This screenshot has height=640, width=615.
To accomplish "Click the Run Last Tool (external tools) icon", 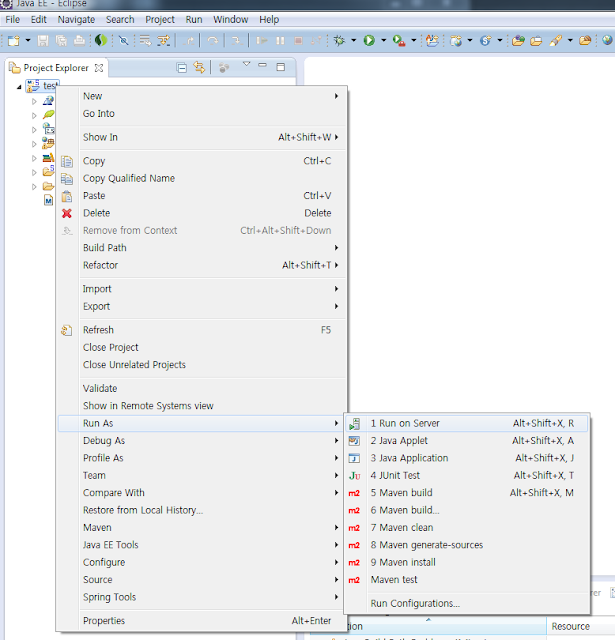I will tap(399, 40).
